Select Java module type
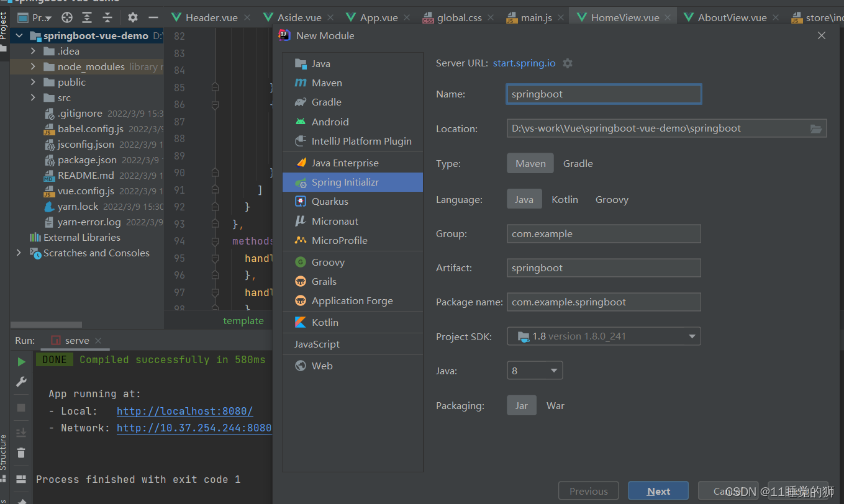 [x=352, y=63]
